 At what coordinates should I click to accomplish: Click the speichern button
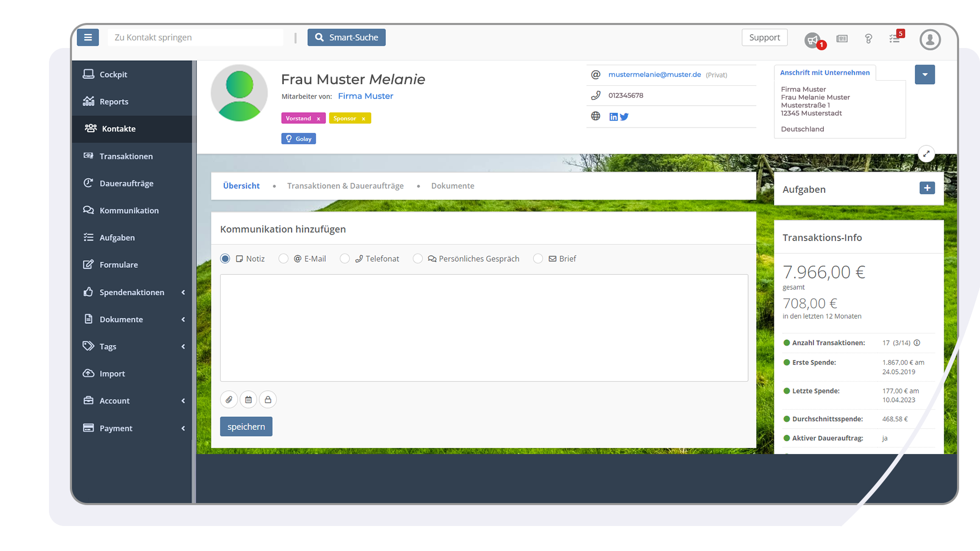coord(246,426)
